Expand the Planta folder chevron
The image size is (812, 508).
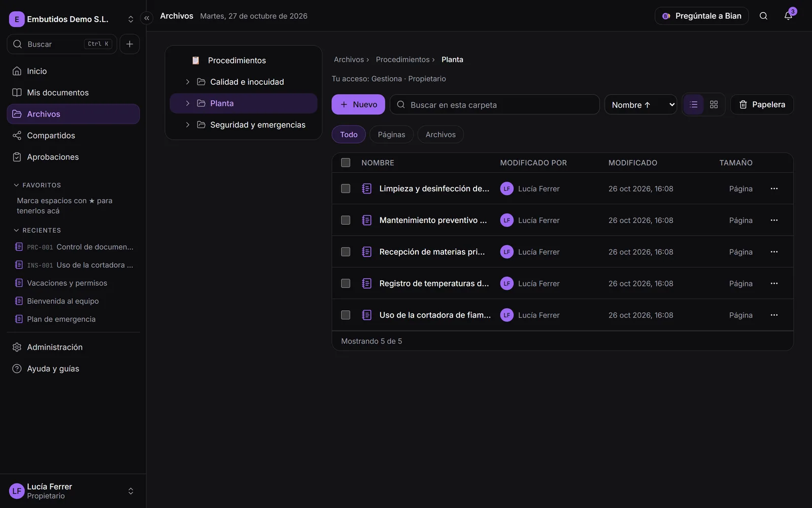187,103
